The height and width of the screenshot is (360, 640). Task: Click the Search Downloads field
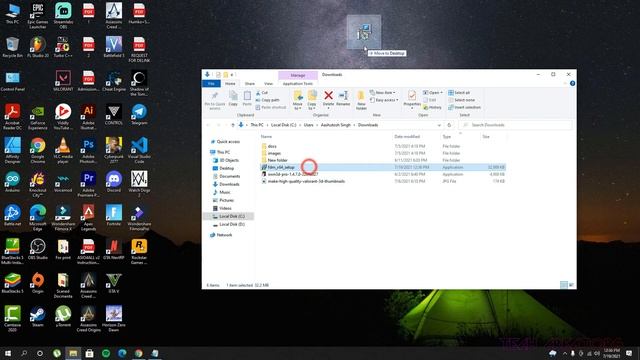[x=515, y=125]
